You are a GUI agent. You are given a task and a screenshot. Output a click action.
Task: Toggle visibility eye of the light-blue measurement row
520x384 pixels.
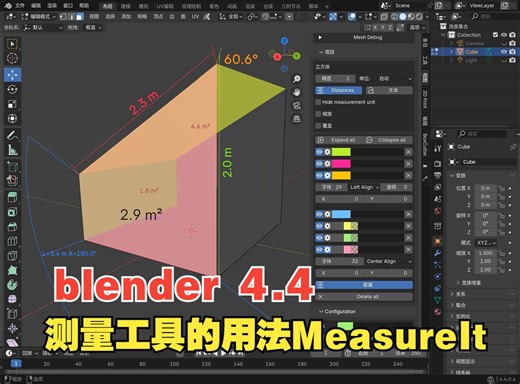319,214
